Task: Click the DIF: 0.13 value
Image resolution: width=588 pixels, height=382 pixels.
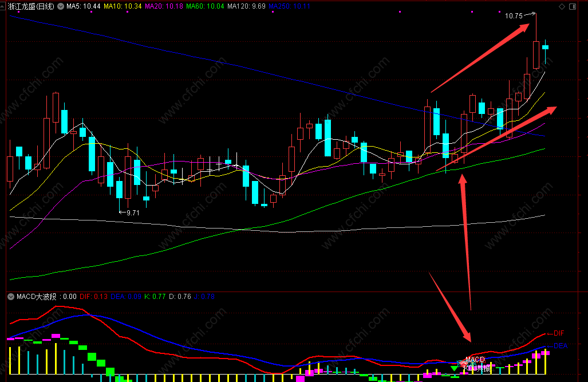Action: click(x=93, y=297)
